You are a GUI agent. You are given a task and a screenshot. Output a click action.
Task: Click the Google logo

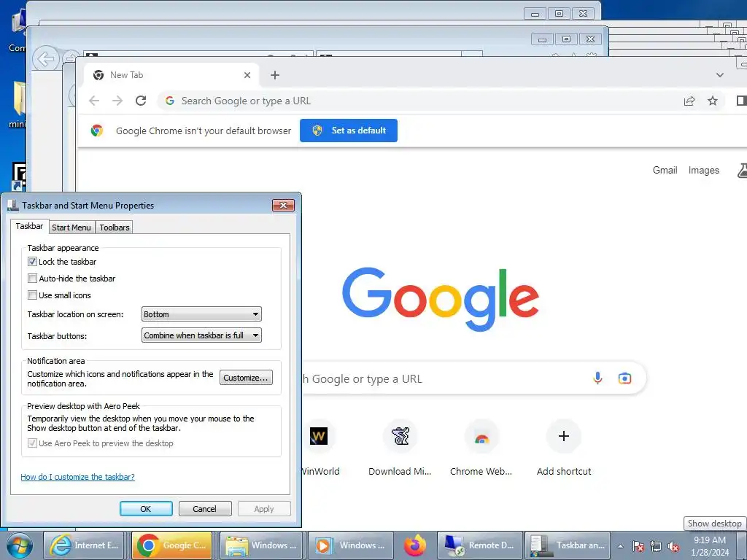pos(440,299)
